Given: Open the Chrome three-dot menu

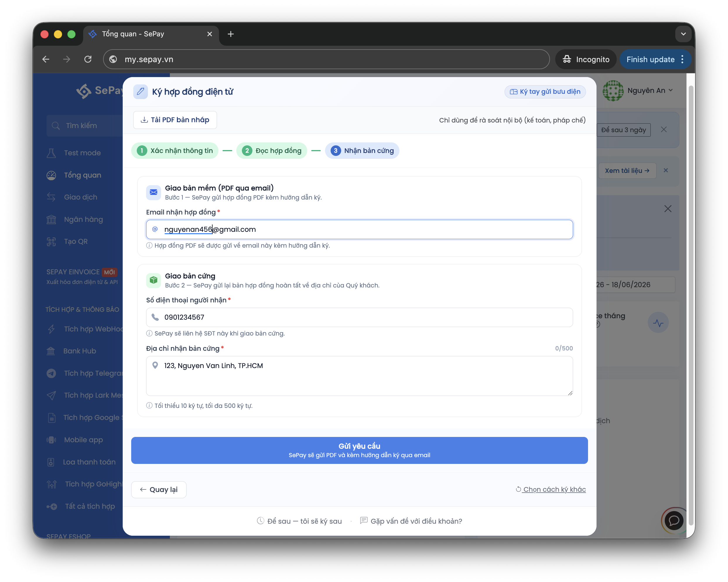Looking at the screenshot, I should tap(682, 59).
